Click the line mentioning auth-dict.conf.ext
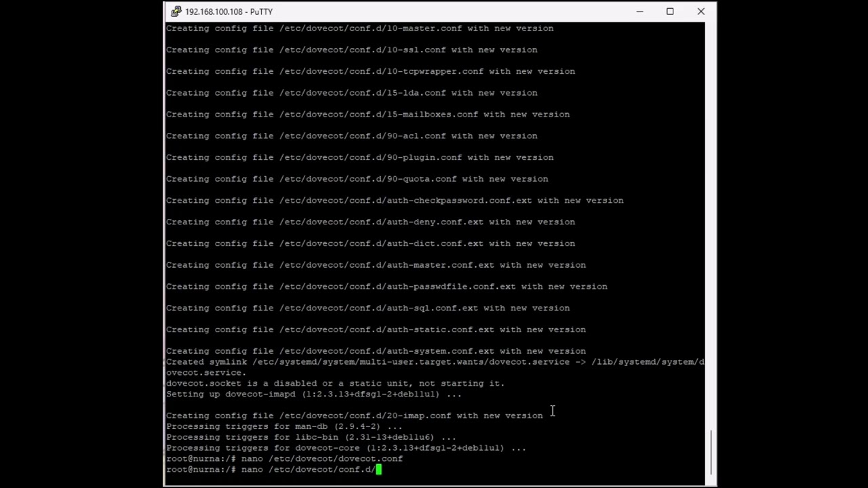This screenshot has height=488, width=868. pos(371,243)
